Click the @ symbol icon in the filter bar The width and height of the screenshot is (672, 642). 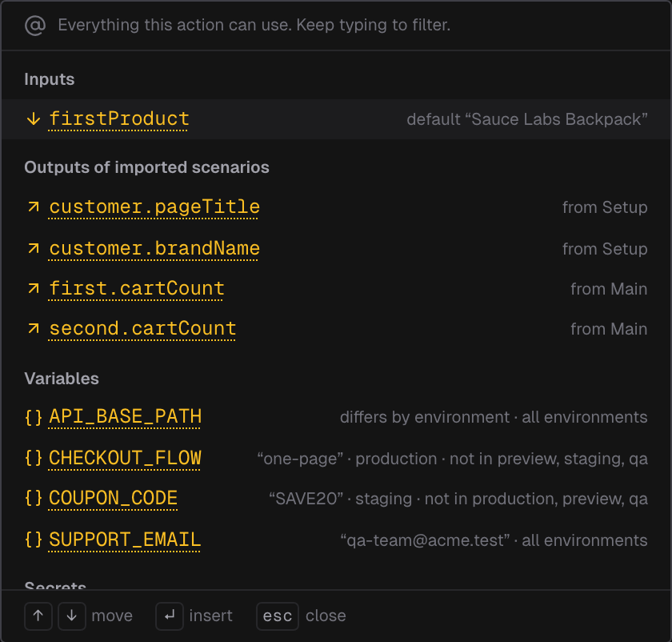(34, 26)
